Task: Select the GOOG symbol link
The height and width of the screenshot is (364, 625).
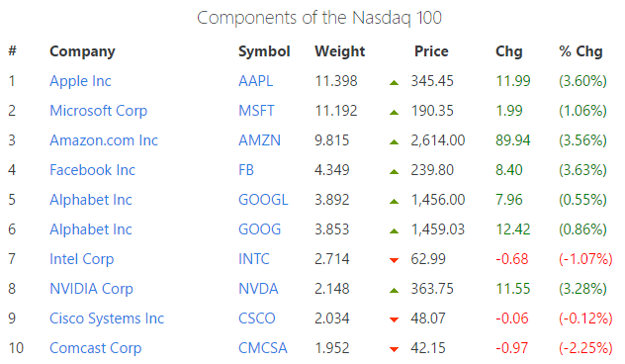Action: tap(259, 229)
